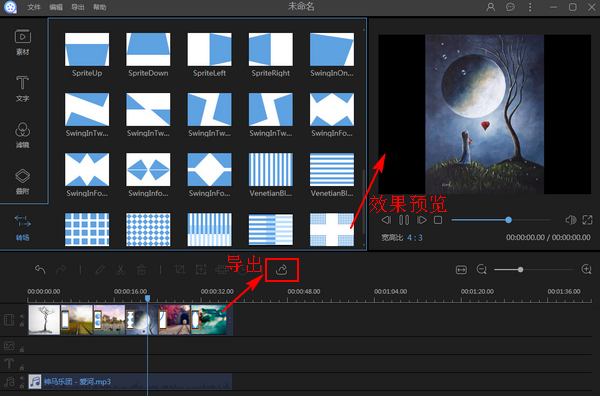The height and width of the screenshot is (396, 600).
Task: Click the timeline zoom slider handle
Action: pos(520,270)
